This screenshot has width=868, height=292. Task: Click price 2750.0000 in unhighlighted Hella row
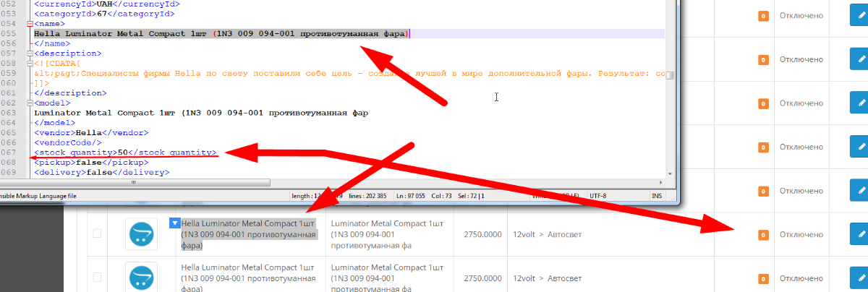pos(482,279)
